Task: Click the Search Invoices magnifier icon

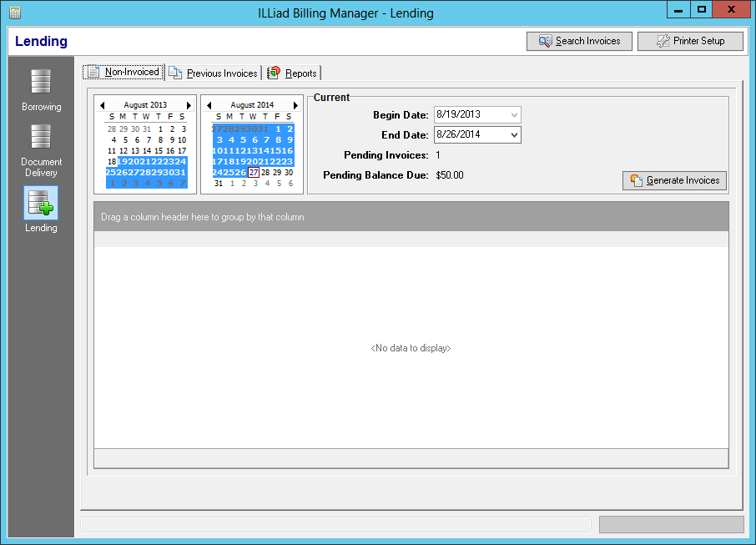Action: [x=544, y=41]
